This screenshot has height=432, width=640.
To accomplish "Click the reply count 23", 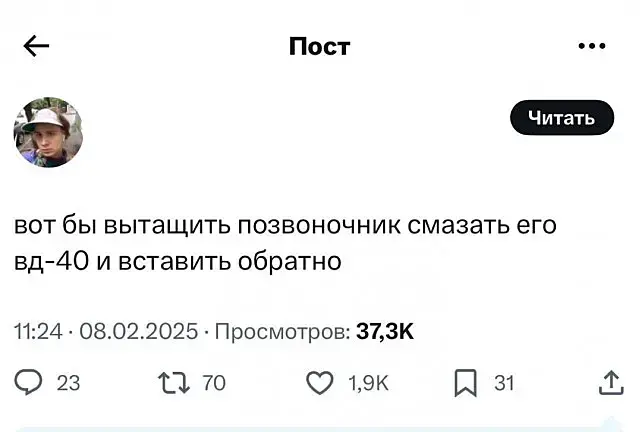I will [69, 381].
